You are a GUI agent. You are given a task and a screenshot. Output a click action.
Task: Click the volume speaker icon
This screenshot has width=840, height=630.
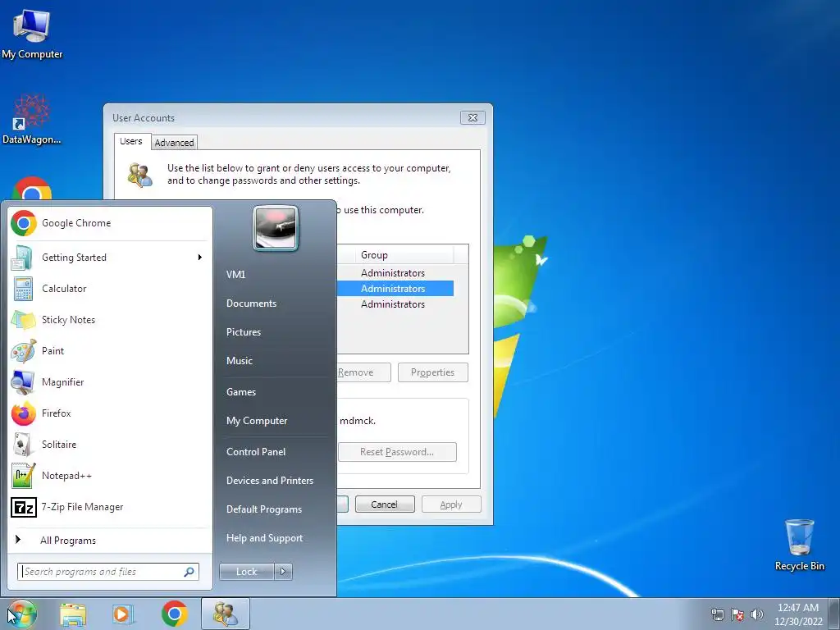tap(757, 614)
